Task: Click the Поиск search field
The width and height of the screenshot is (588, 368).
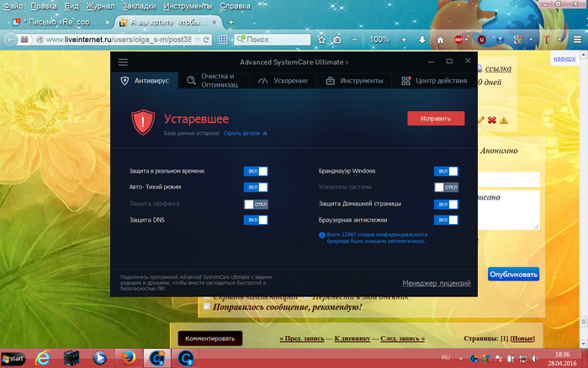Action: tap(272, 40)
